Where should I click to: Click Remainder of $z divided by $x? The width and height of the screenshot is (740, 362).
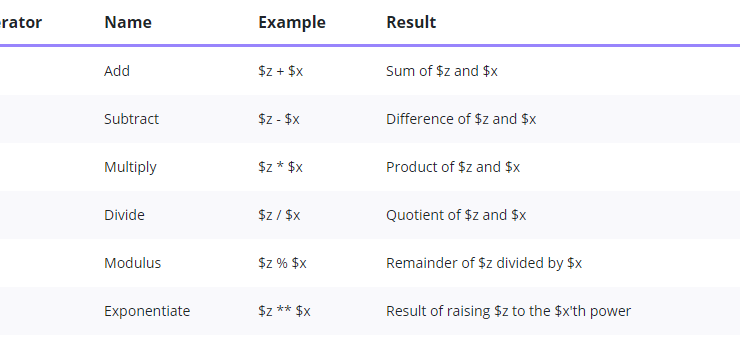click(x=484, y=263)
